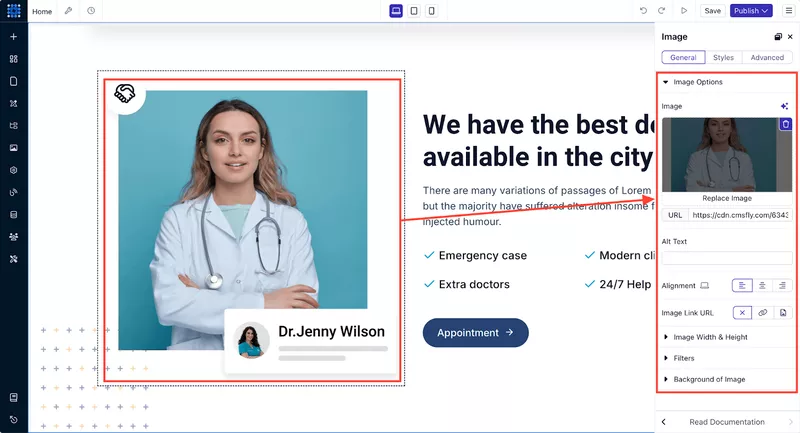
Task: Click the add element plus icon
Action: tap(14, 37)
